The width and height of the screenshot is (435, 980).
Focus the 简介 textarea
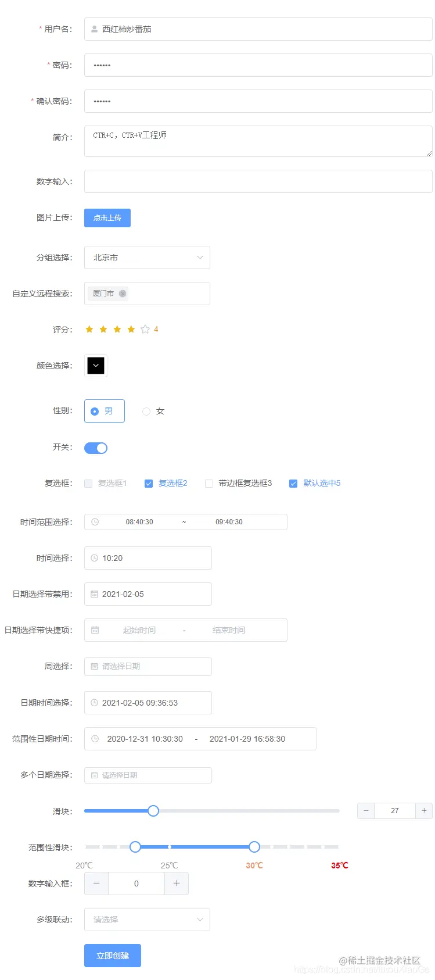point(258,141)
